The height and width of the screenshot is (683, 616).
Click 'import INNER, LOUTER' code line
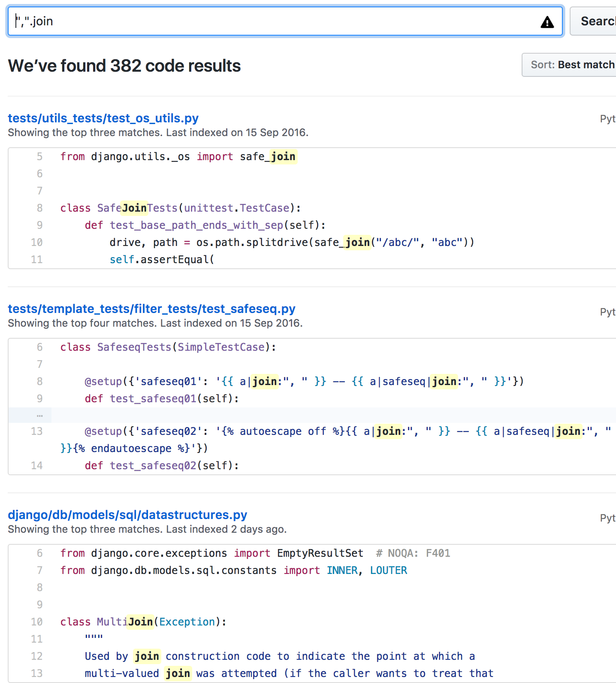[x=234, y=571]
